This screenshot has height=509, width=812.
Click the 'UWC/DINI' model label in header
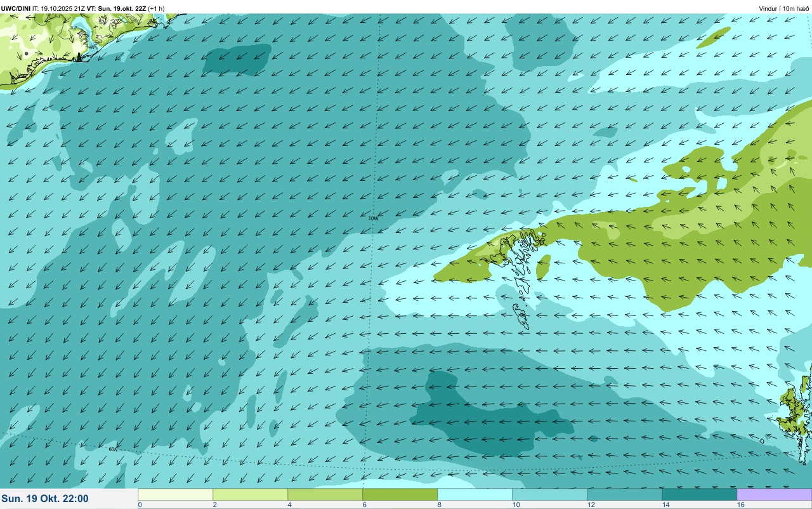click(16, 8)
